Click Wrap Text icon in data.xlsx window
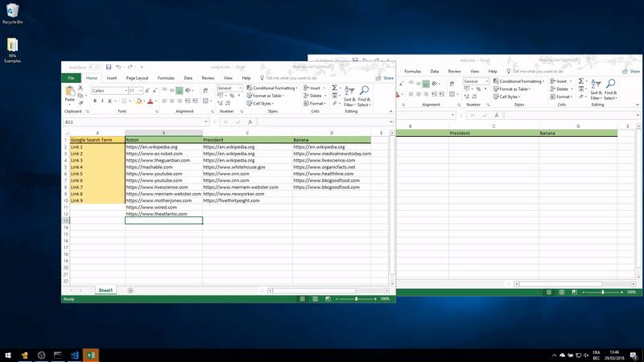 [x=452, y=84]
